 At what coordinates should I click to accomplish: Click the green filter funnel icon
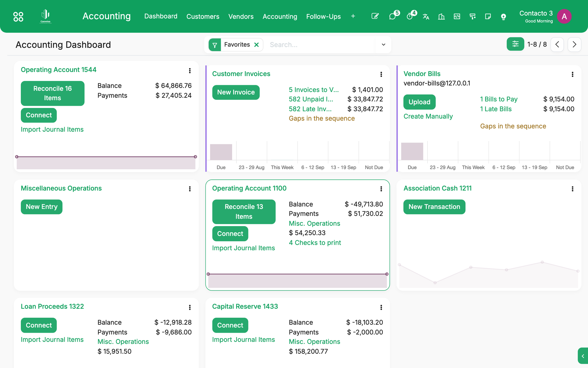coord(215,45)
